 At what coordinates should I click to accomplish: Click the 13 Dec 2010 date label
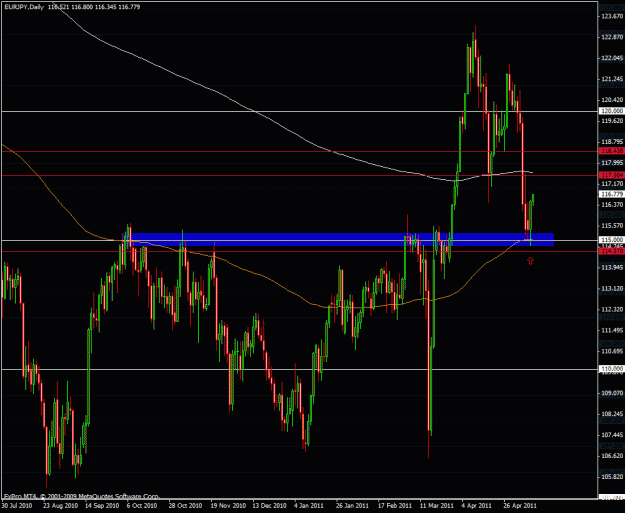(x=269, y=506)
